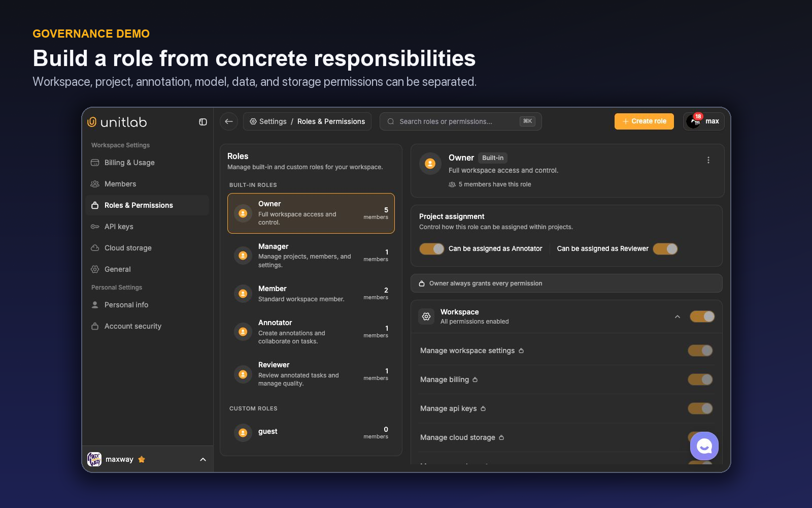Viewport: 812px width, 508px height.
Task: Expand the maxway workspace switcher
Action: pos(203,459)
